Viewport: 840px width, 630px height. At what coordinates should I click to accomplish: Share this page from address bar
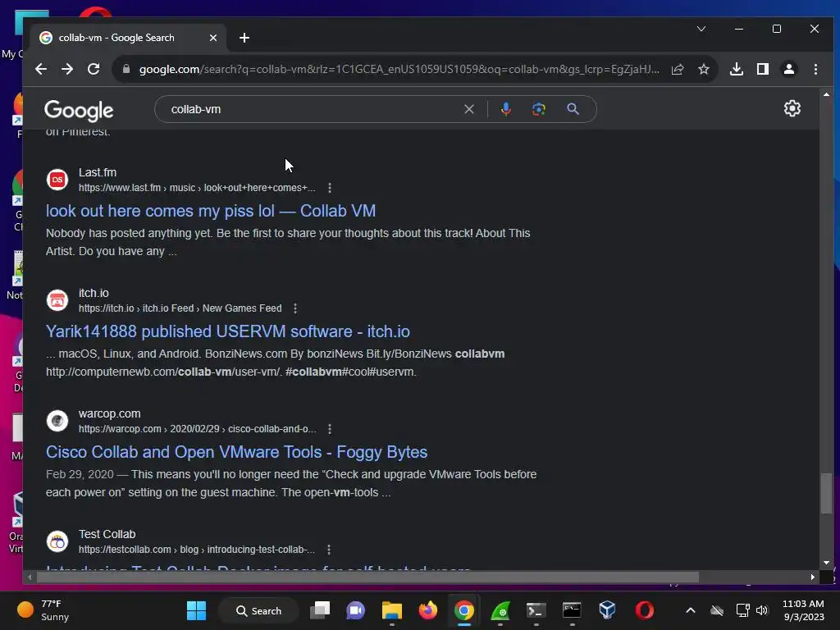pyautogui.click(x=678, y=69)
